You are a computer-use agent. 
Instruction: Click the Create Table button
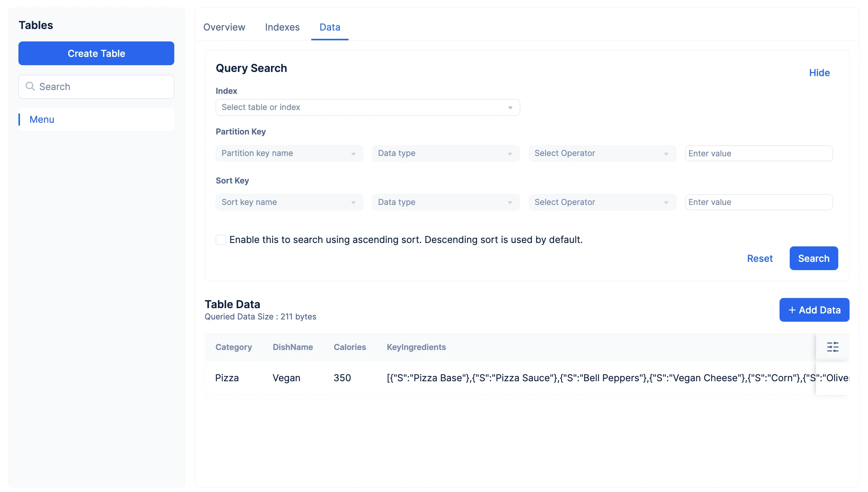(x=96, y=53)
